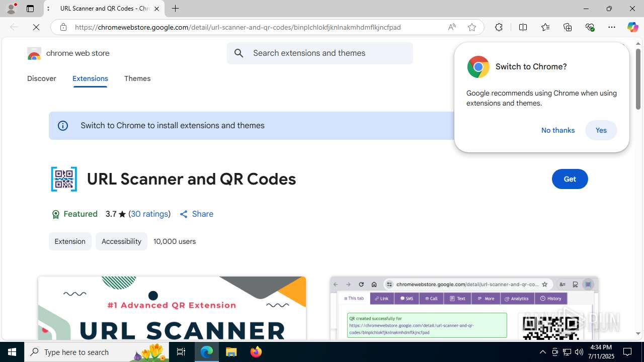The image size is (644, 362).
Task: Open the browser profile icon
Action: (x=11, y=9)
